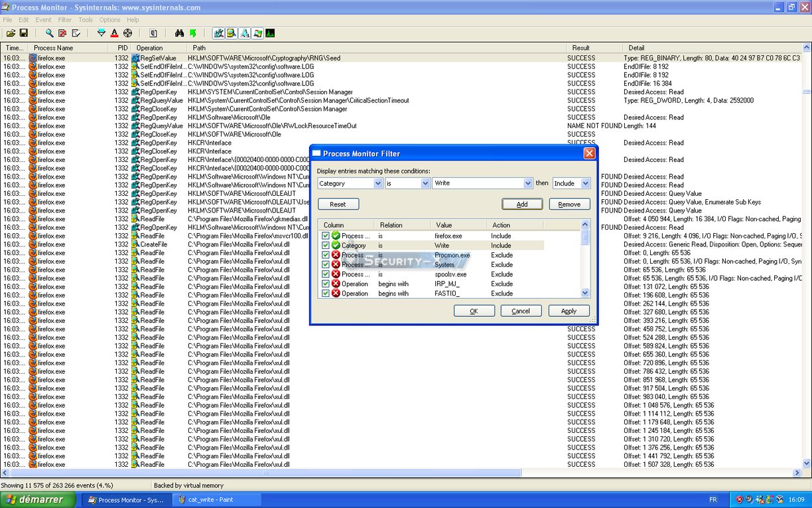Click the Reset button in filter dialog
This screenshot has height=508, width=812.
(x=338, y=205)
